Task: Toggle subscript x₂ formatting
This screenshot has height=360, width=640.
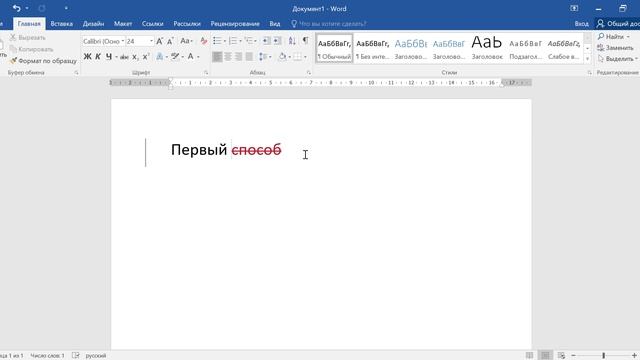Action: click(x=135, y=57)
